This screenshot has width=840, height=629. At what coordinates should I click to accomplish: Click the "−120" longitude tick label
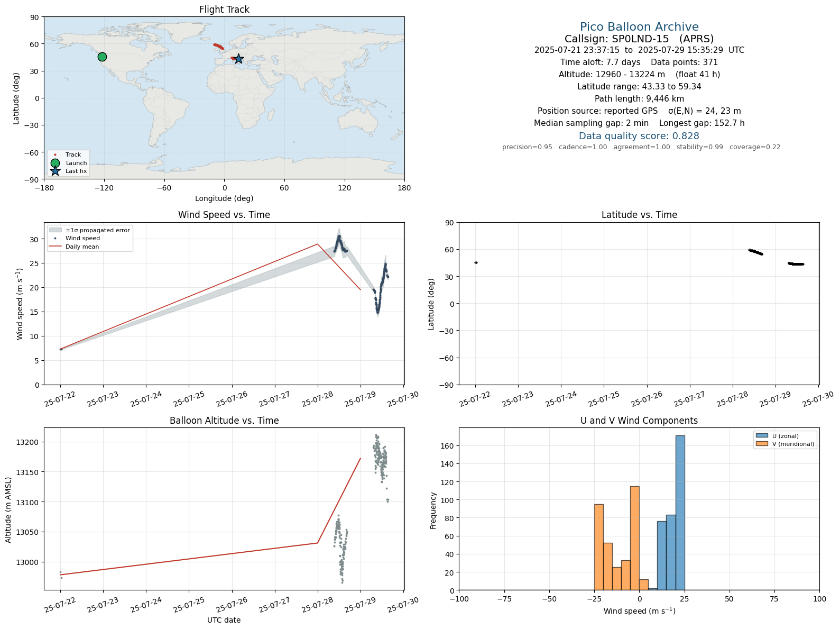[x=104, y=187]
